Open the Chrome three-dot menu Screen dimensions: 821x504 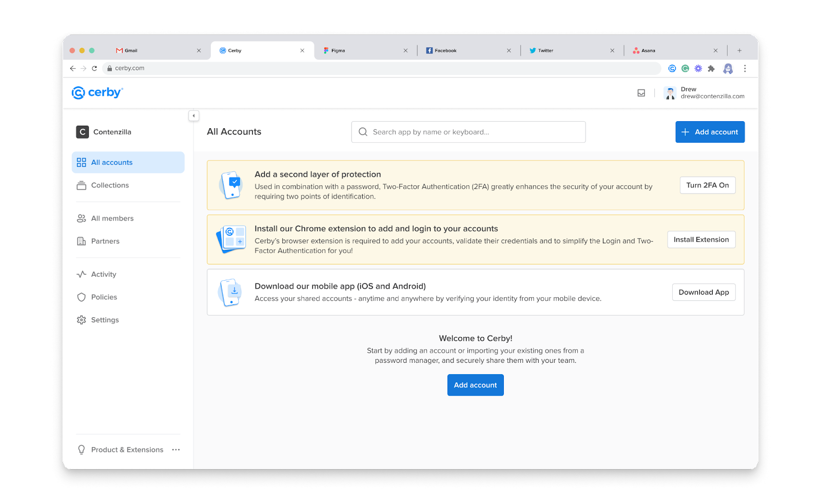pos(745,68)
